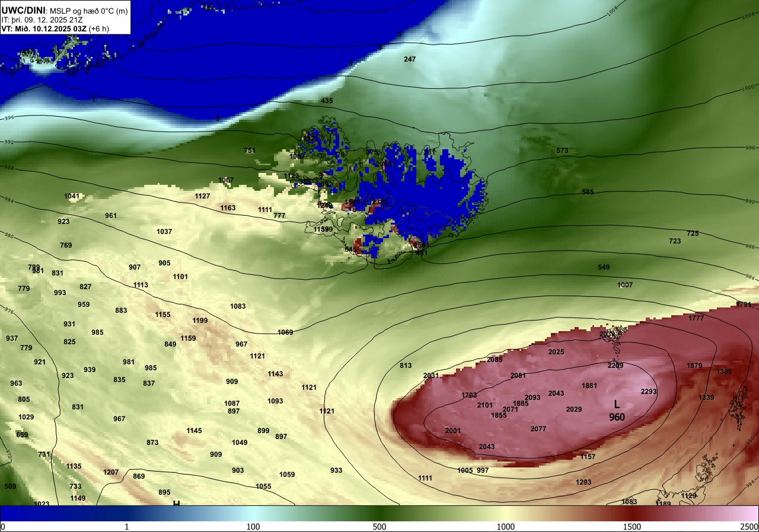759x532 pixels.
Task: Click the colorbar tick label 2500
Action: 750,527
